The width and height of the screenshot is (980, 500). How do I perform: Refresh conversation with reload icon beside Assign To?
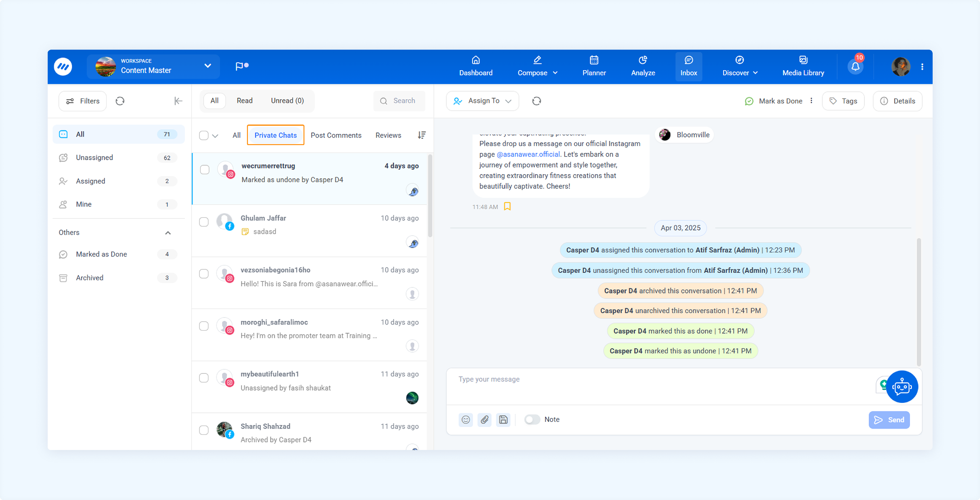[x=536, y=101]
